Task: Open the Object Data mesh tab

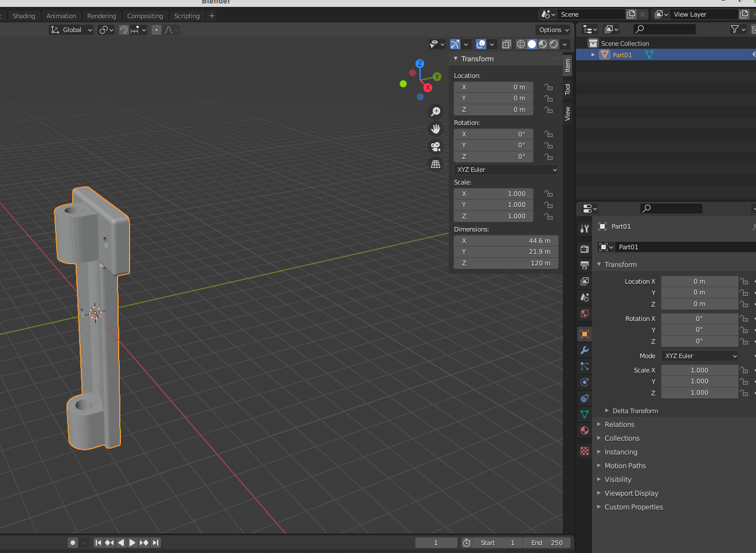Action: tap(585, 414)
